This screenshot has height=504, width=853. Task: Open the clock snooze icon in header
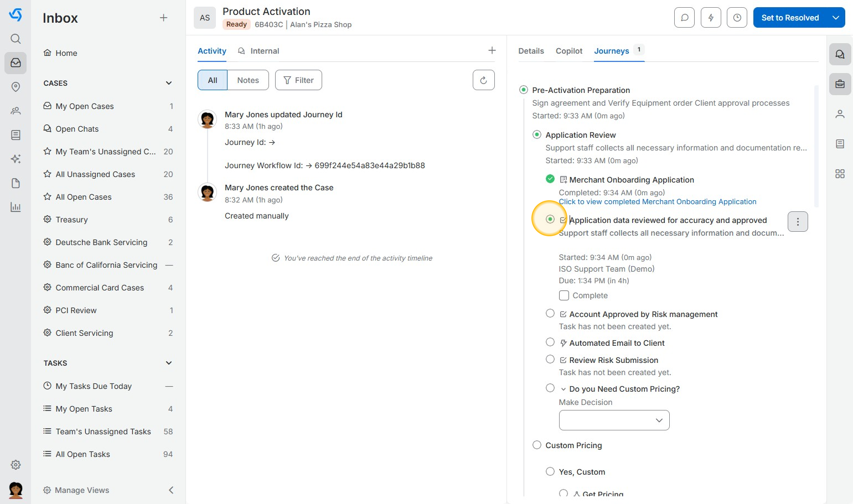737,18
